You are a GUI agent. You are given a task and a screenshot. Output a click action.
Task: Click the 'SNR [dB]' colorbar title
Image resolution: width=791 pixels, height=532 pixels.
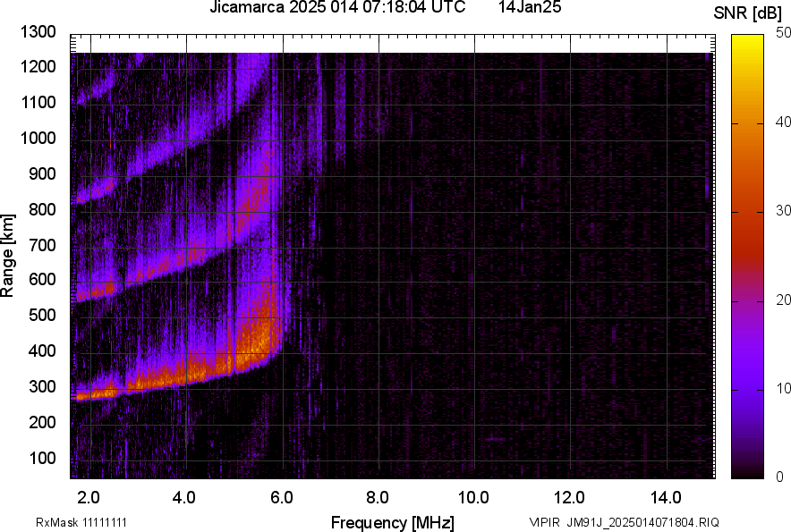pyautogui.click(x=748, y=13)
